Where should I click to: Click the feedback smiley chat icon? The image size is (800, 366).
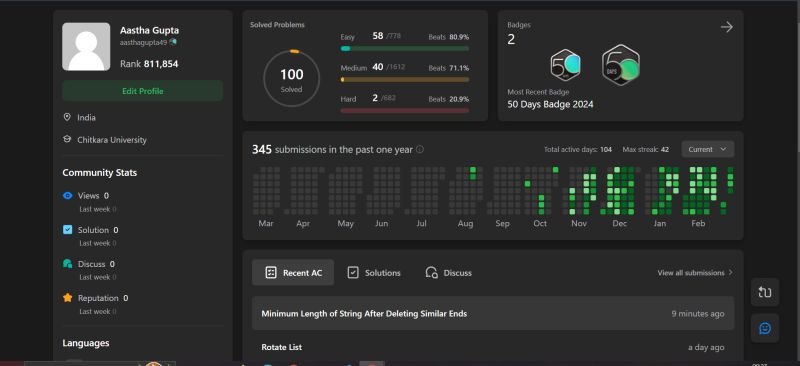(765, 328)
